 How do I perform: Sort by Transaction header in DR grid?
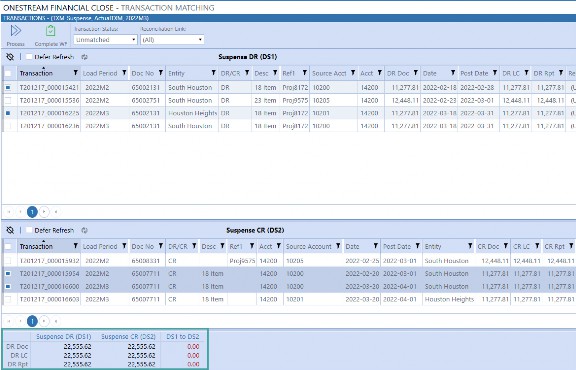(36, 73)
